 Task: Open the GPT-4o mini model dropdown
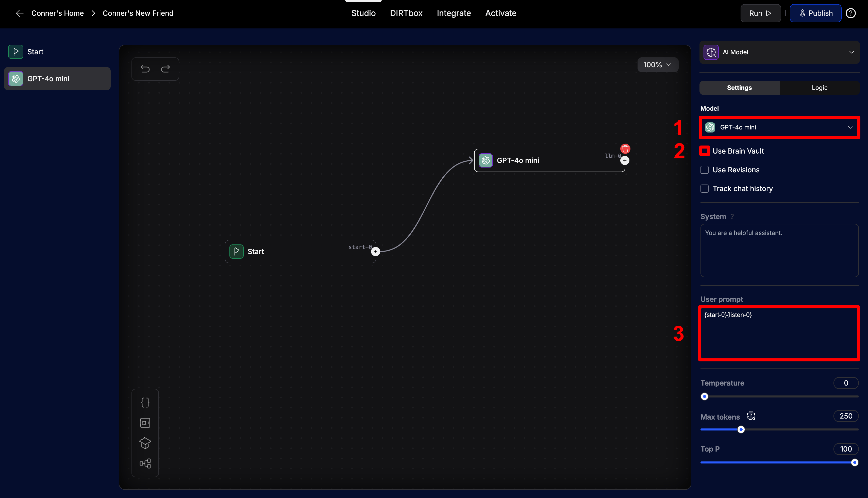(x=779, y=127)
